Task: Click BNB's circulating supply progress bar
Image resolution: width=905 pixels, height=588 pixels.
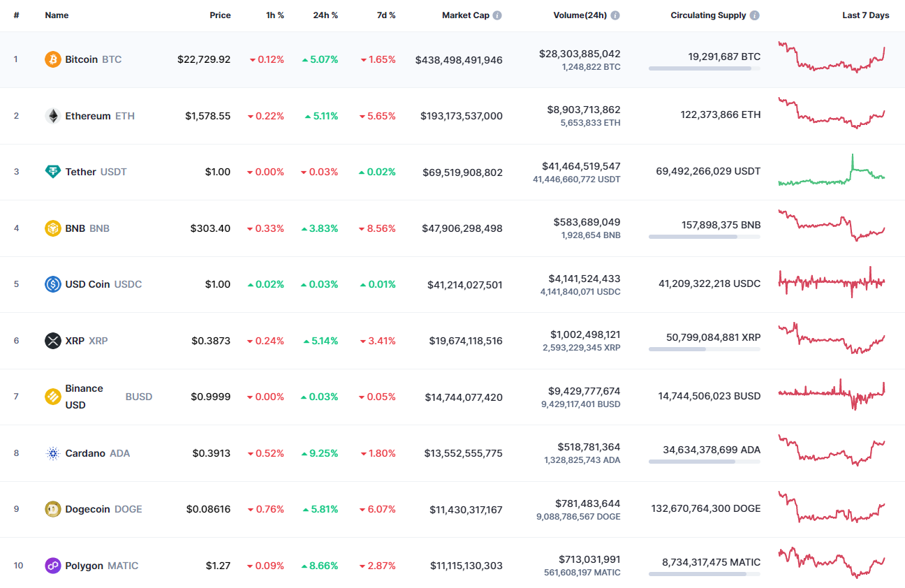Action: (704, 237)
